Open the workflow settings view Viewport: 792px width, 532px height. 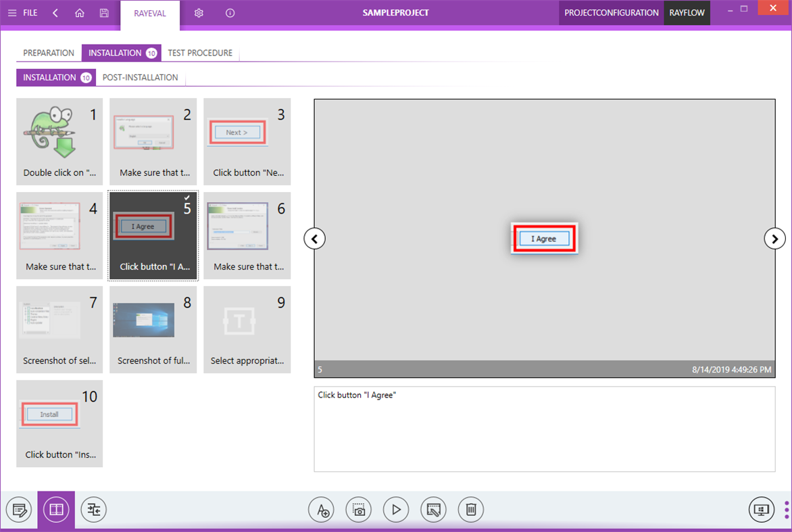tap(93, 509)
